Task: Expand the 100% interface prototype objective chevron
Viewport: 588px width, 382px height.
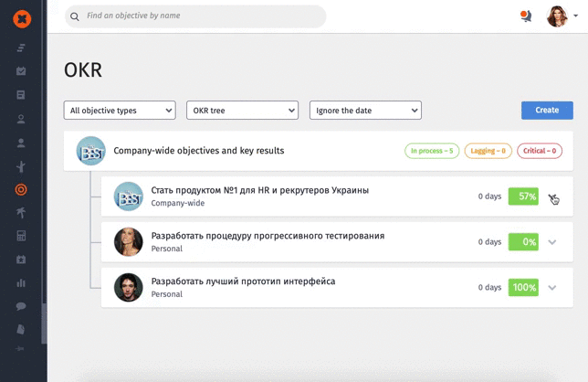Action: (552, 288)
